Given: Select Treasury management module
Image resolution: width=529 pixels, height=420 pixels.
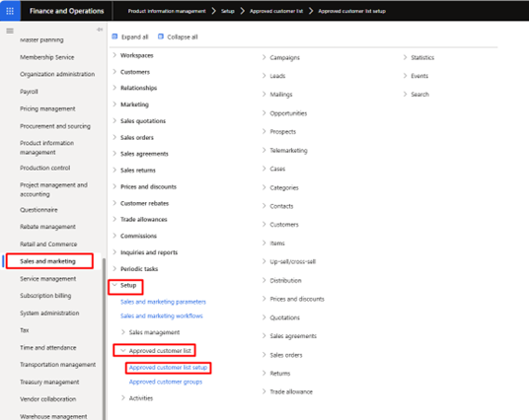Looking at the screenshot, I should pos(49,383).
